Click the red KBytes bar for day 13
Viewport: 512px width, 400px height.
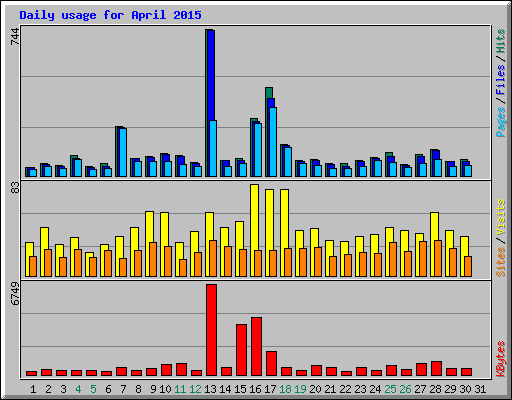tap(211, 330)
